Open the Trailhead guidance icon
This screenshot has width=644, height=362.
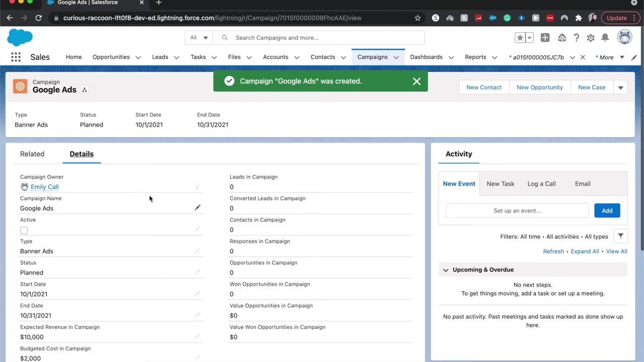click(x=562, y=38)
